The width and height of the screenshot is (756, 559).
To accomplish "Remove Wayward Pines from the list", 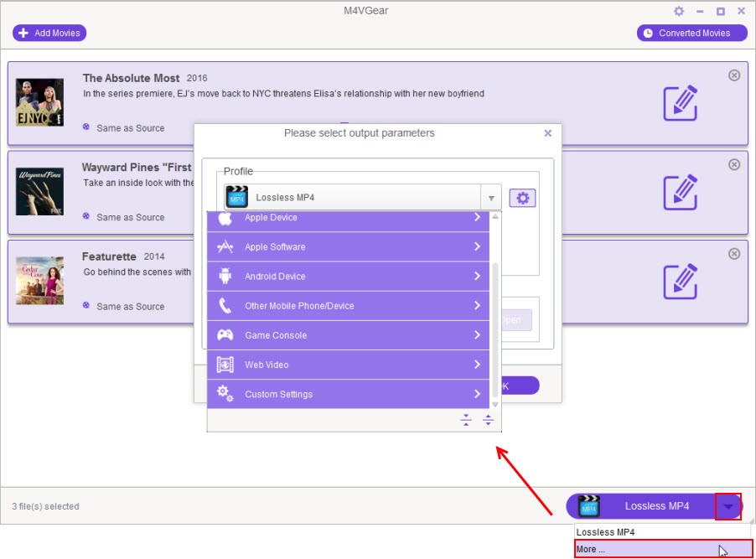I will (734, 164).
